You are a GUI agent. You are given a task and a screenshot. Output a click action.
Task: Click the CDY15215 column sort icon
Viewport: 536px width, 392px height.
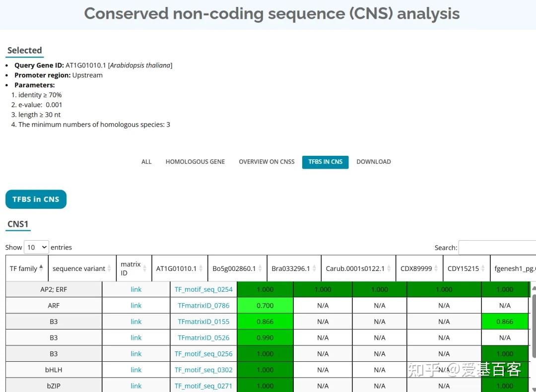483,268
